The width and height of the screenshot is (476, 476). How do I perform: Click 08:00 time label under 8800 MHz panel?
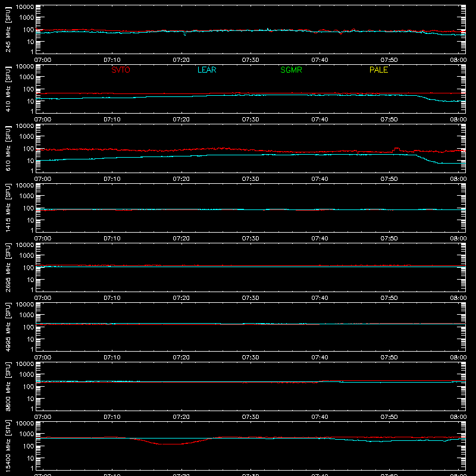(x=458, y=417)
